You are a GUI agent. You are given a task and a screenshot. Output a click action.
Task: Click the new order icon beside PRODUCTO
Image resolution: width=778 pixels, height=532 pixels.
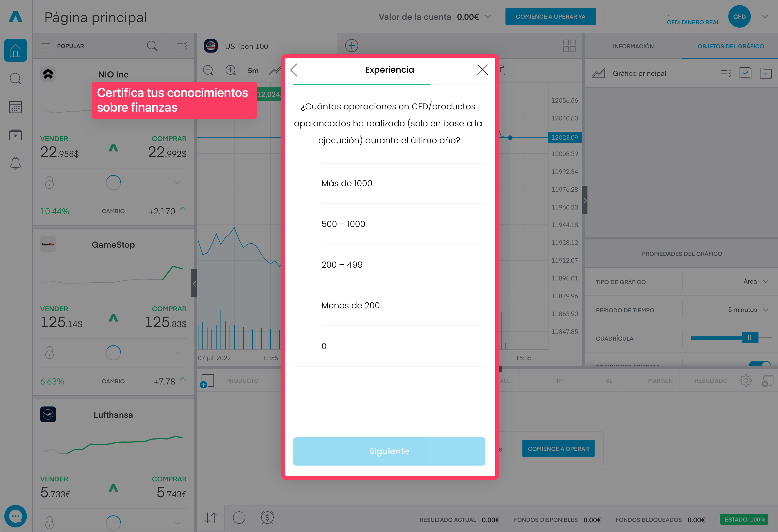click(207, 381)
